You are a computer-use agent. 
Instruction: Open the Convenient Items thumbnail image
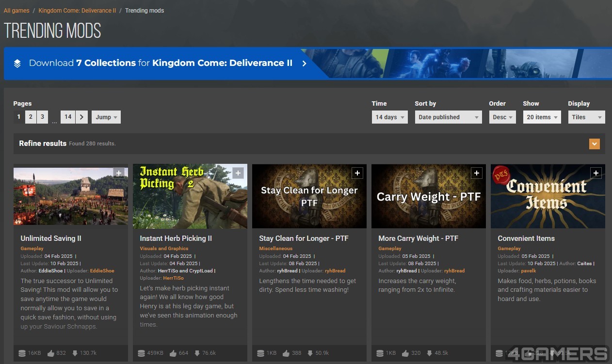pyautogui.click(x=548, y=196)
